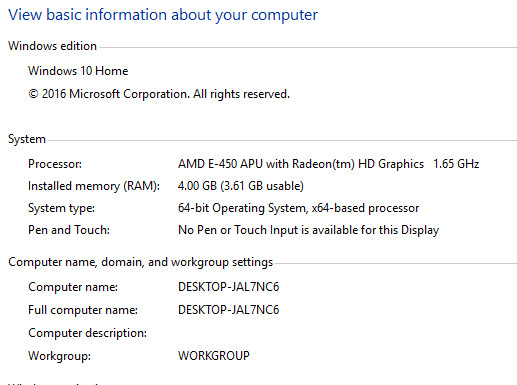This screenshot has height=385, width=517.
Task: Click the Windows 10 Home edition text
Action: (x=78, y=71)
